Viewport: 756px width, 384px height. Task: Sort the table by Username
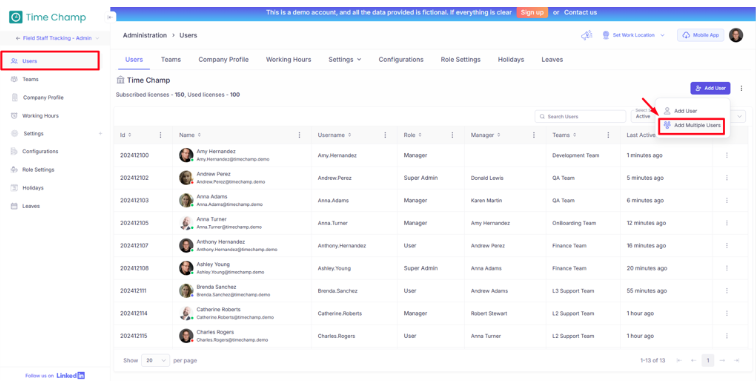(350, 135)
